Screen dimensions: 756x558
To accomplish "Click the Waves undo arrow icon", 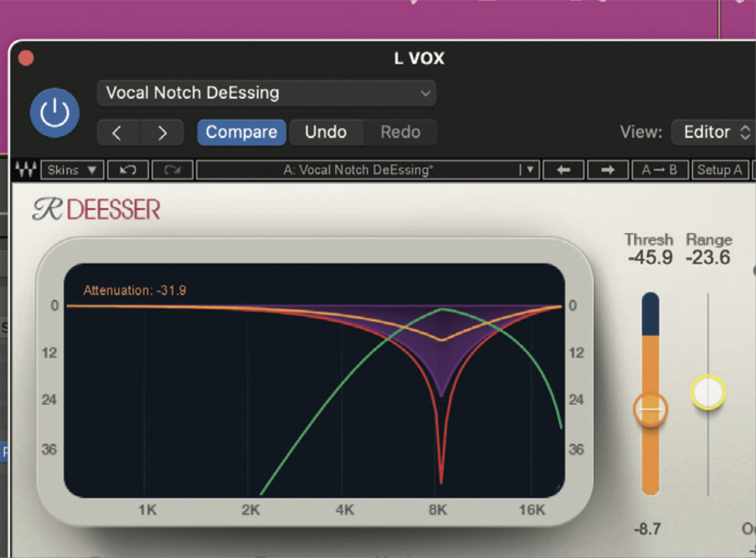I will (127, 169).
